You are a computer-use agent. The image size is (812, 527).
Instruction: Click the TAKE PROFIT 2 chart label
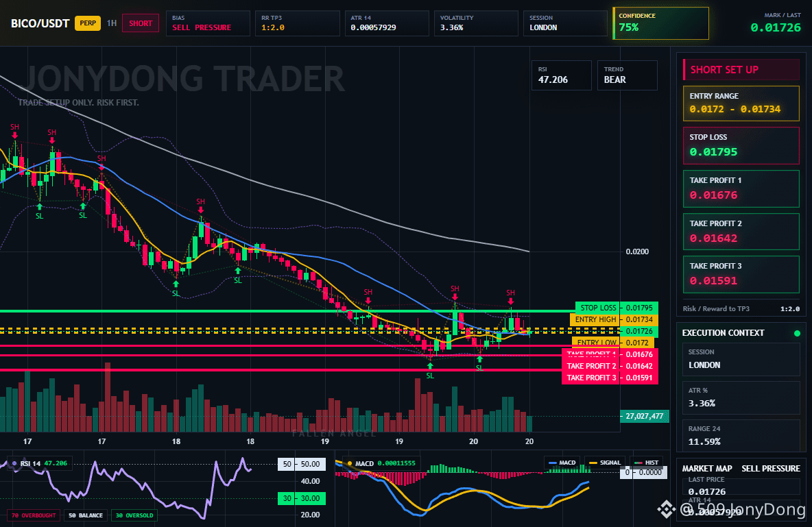[x=591, y=366]
